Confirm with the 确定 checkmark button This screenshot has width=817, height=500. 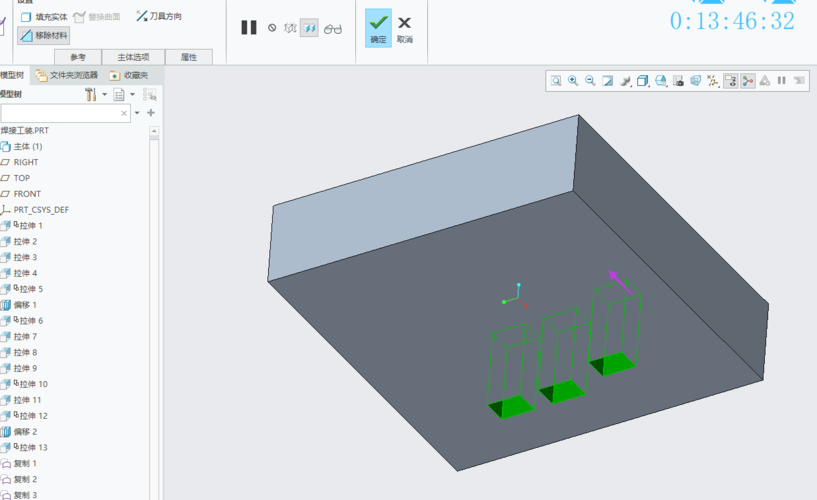[x=378, y=28]
